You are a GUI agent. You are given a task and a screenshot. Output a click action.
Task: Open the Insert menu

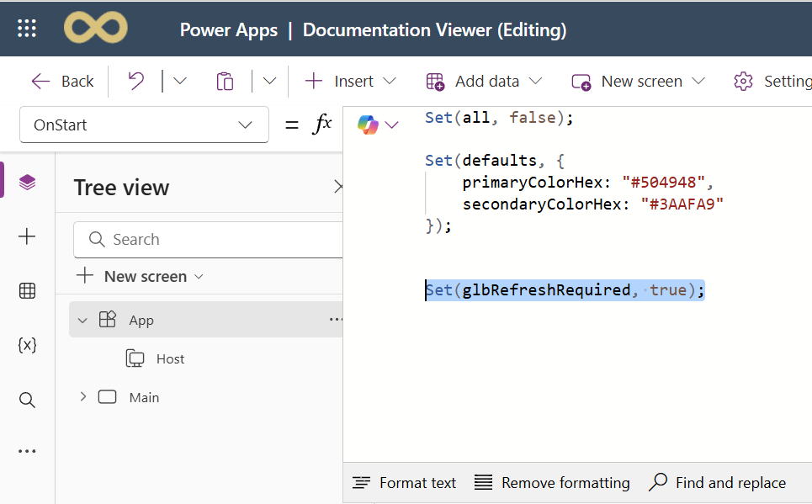[x=350, y=81]
